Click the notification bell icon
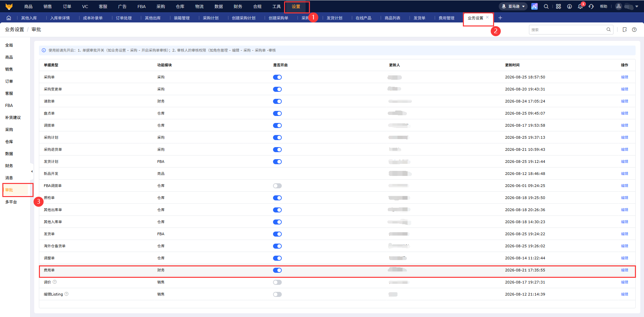This screenshot has height=317, width=644. point(580,6)
